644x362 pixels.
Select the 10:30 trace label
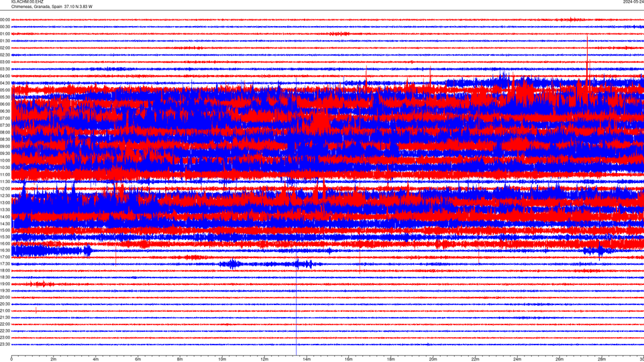(5, 168)
